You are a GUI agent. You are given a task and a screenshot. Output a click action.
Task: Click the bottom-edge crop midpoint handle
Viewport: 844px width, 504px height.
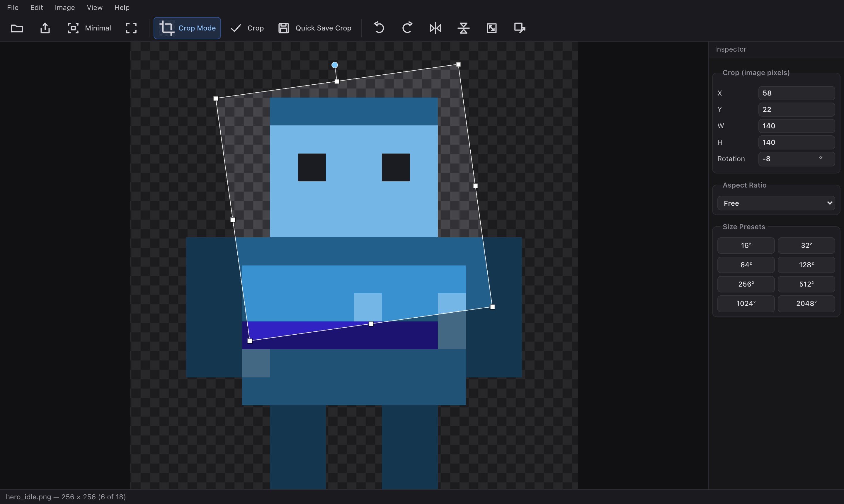[x=371, y=324]
